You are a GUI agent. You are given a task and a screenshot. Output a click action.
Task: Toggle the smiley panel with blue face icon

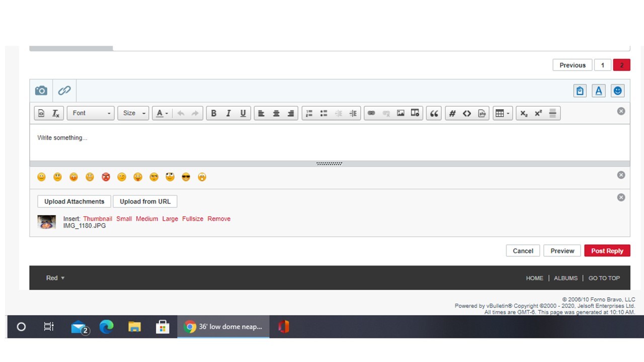click(617, 91)
